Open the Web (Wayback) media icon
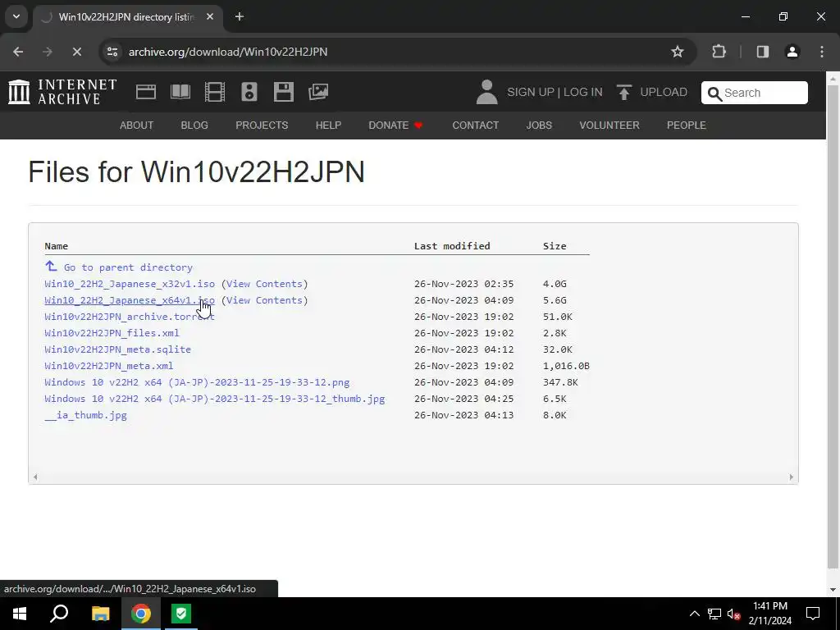This screenshot has width=840, height=630. click(x=146, y=92)
